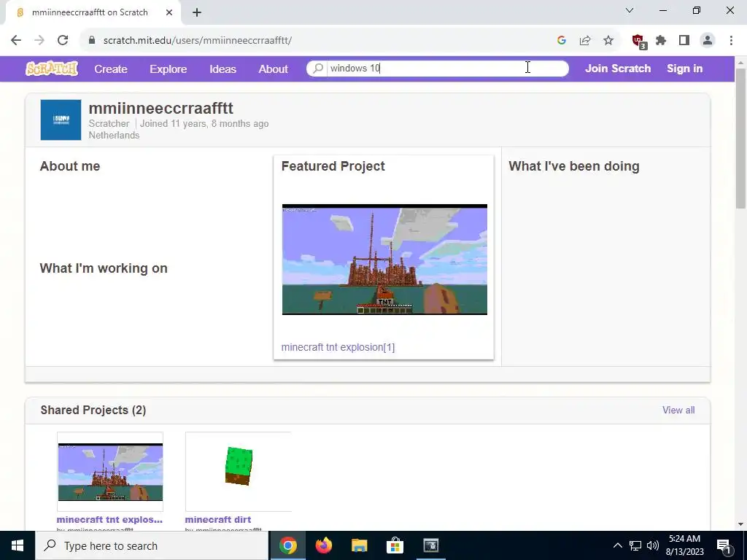This screenshot has height=560, width=747.
Task: Open the minecraft dirt project thumbnail
Action: coord(239,472)
